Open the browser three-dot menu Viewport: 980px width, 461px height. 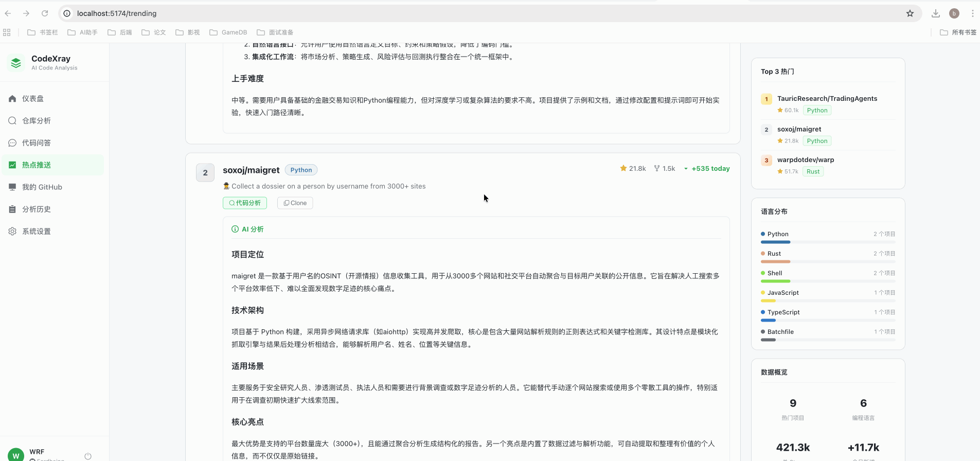coord(972,13)
